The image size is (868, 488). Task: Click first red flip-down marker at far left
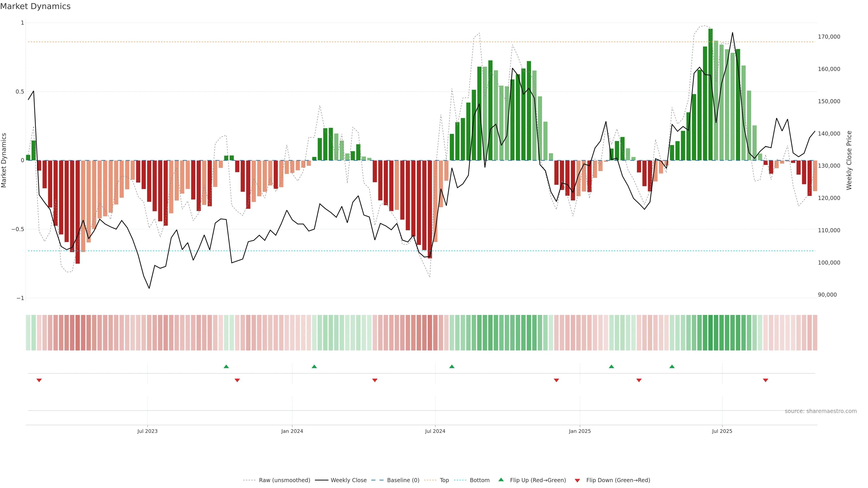tap(39, 380)
